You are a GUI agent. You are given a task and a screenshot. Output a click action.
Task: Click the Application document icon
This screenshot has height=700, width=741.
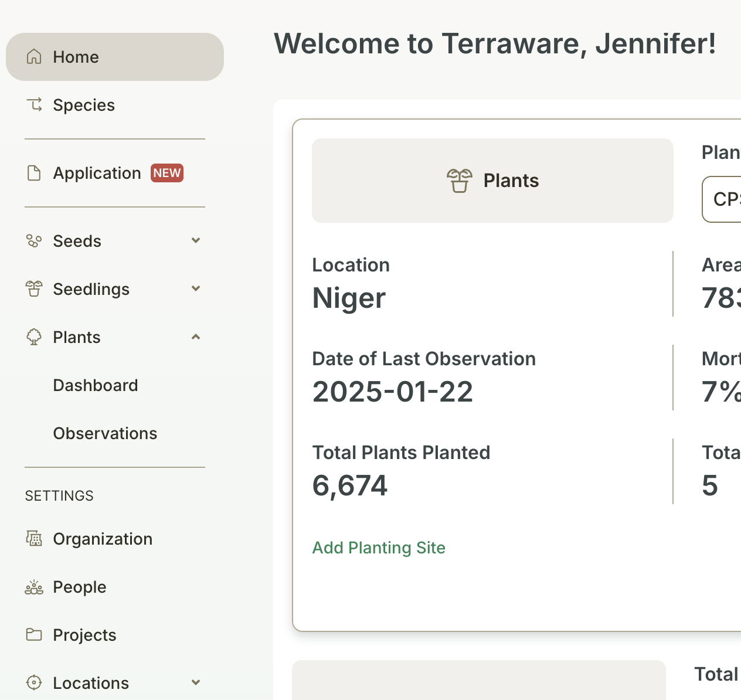tap(34, 173)
